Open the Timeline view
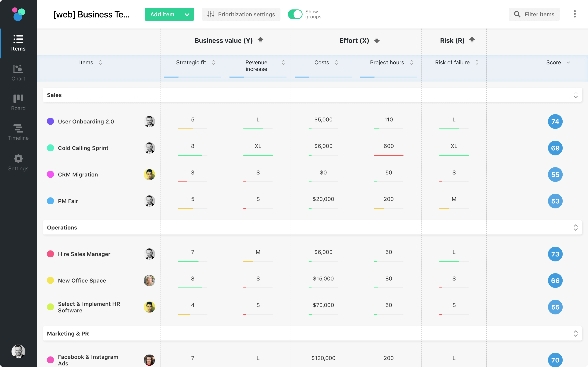This screenshot has width=588, height=367. (18, 132)
